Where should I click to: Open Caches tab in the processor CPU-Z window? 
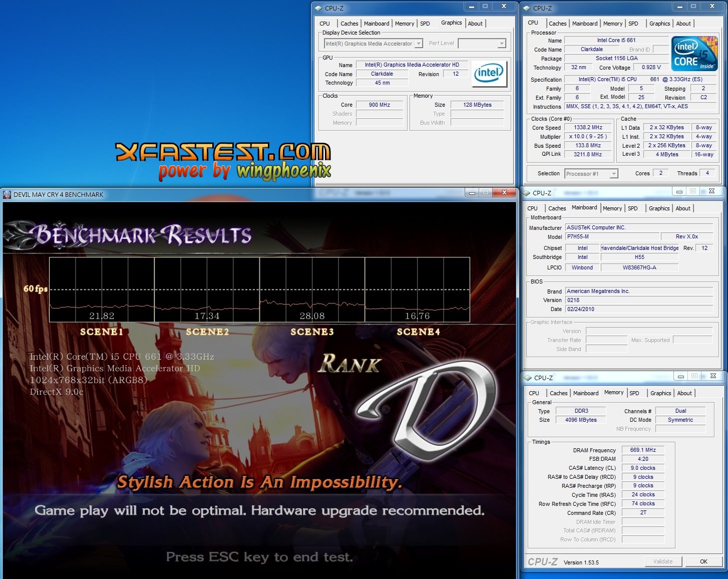[558, 24]
